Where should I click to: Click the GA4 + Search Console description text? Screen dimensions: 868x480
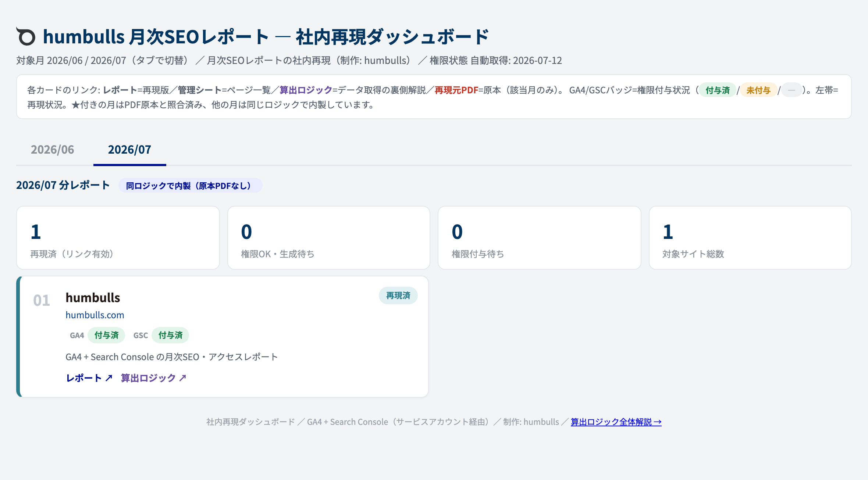click(x=172, y=357)
